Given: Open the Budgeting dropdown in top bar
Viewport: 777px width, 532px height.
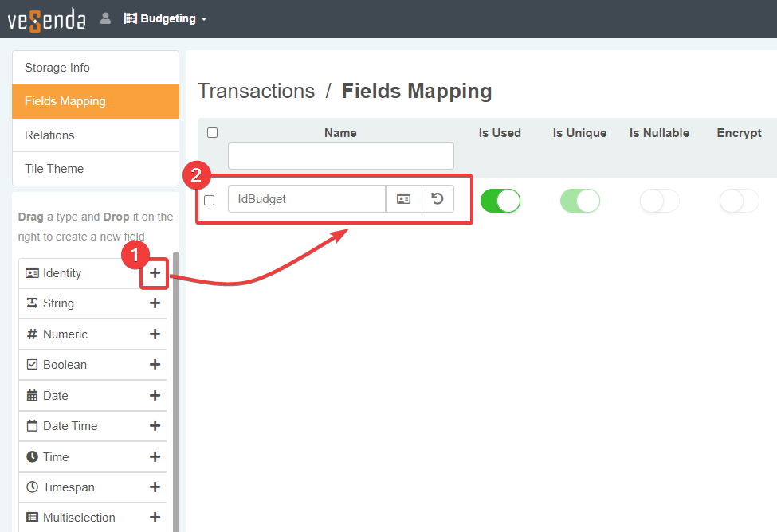Looking at the screenshot, I should (x=166, y=18).
